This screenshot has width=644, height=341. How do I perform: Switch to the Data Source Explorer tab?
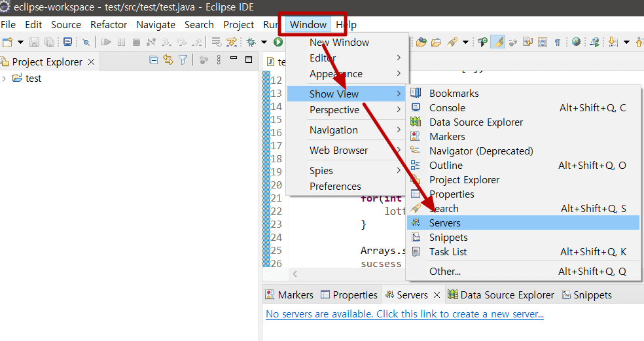501,295
